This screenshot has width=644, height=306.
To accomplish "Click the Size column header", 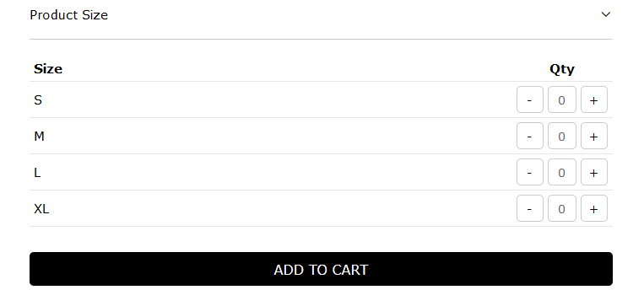I will tap(48, 69).
